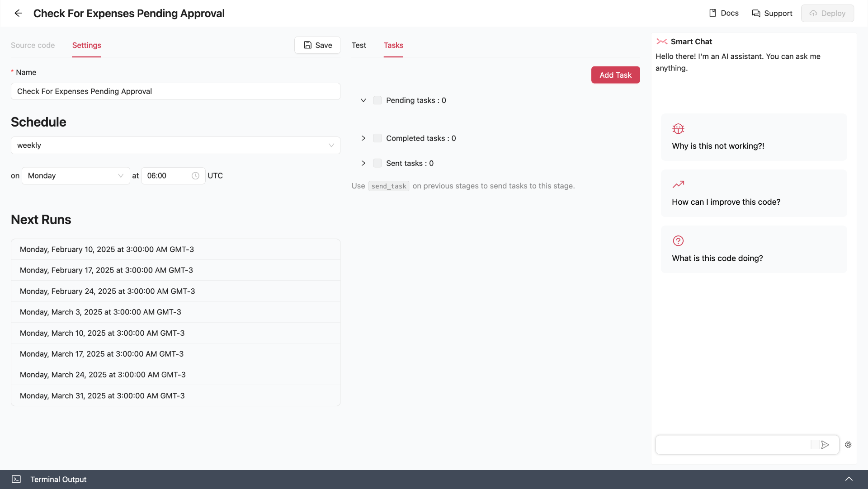Toggle the Sent tasks checkbox
The width and height of the screenshot is (868, 489).
point(377,163)
